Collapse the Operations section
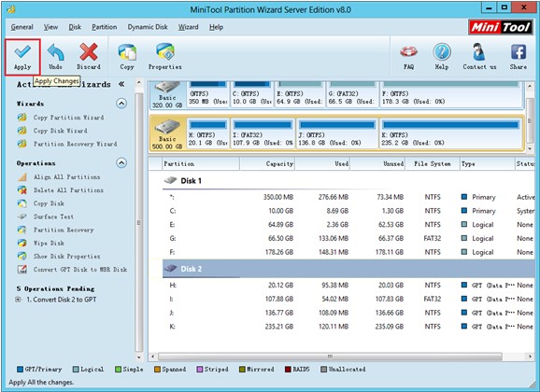The width and height of the screenshot is (540, 392). click(x=121, y=162)
